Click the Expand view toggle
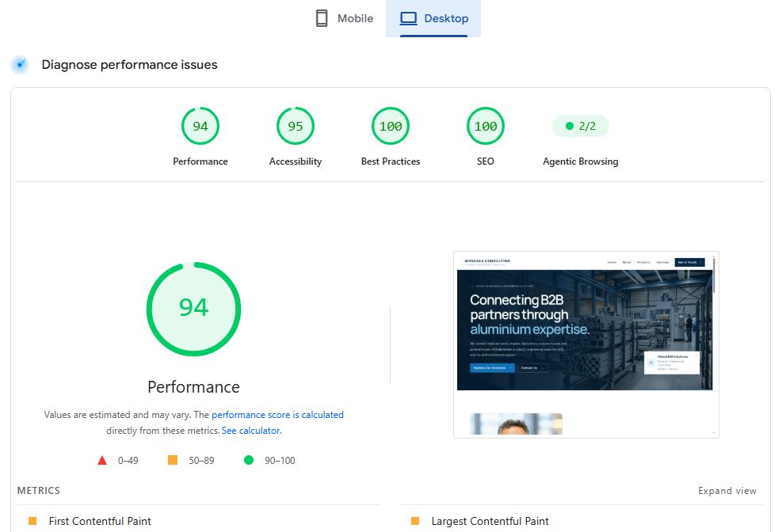The image size is (782, 532). 727,491
